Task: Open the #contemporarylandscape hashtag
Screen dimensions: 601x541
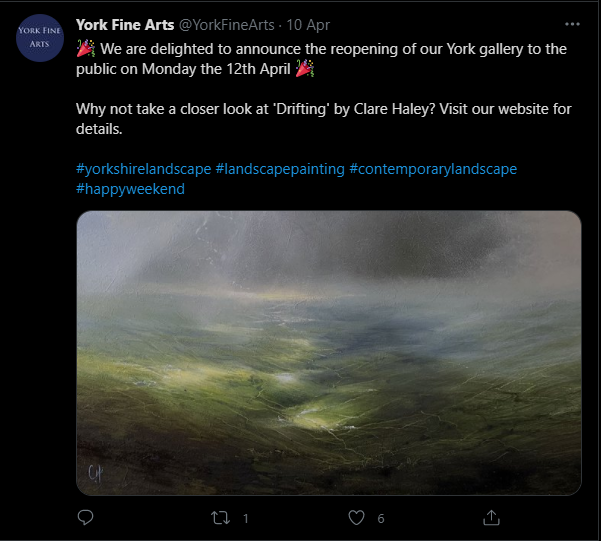Action: tap(433, 169)
